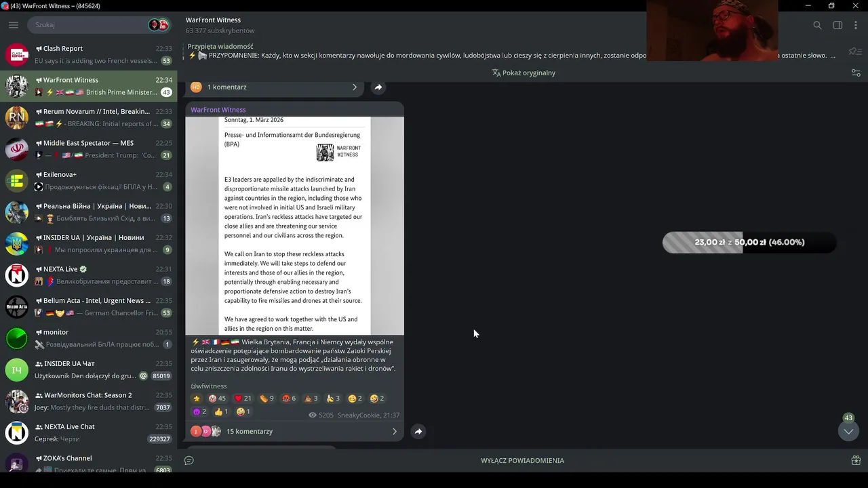Open search in WarFront Witness chat
Screen dimensions: 868x488
click(x=817, y=25)
